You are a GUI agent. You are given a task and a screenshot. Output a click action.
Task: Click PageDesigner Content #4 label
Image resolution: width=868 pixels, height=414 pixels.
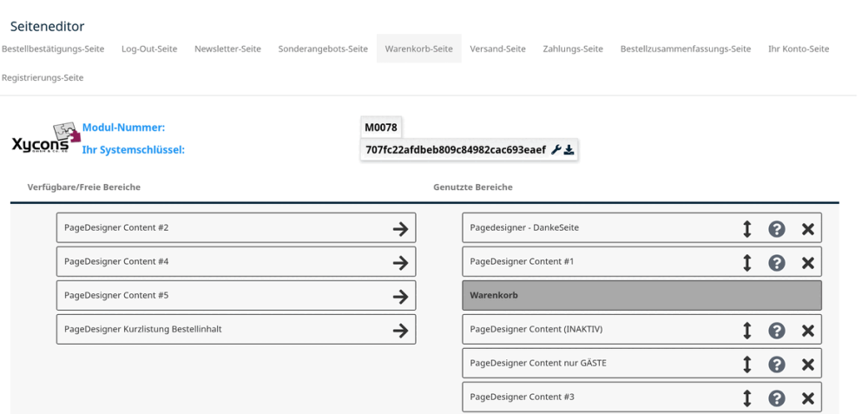[x=116, y=261]
